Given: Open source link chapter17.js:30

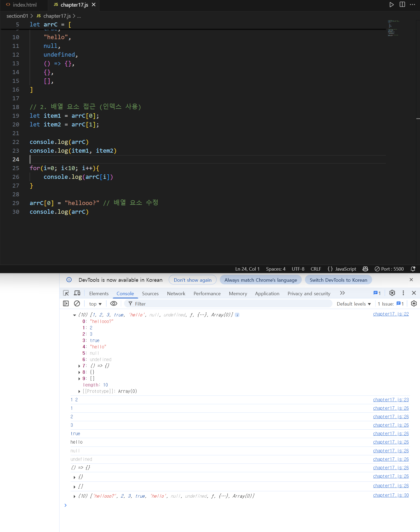Looking at the screenshot, I should 391,495.
